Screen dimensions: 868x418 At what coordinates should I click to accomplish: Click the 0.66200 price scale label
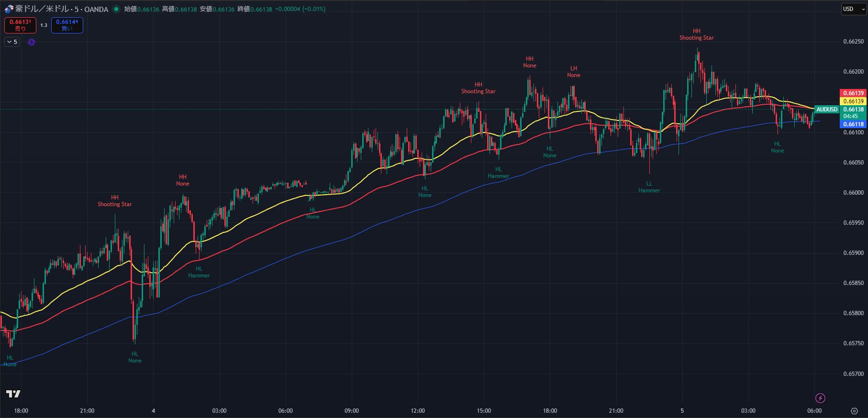tap(853, 72)
